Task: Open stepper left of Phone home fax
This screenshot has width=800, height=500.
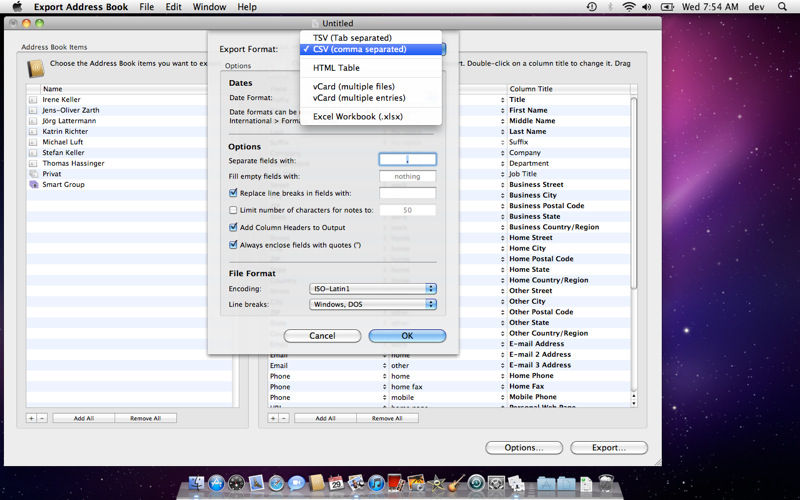Action: click(384, 387)
